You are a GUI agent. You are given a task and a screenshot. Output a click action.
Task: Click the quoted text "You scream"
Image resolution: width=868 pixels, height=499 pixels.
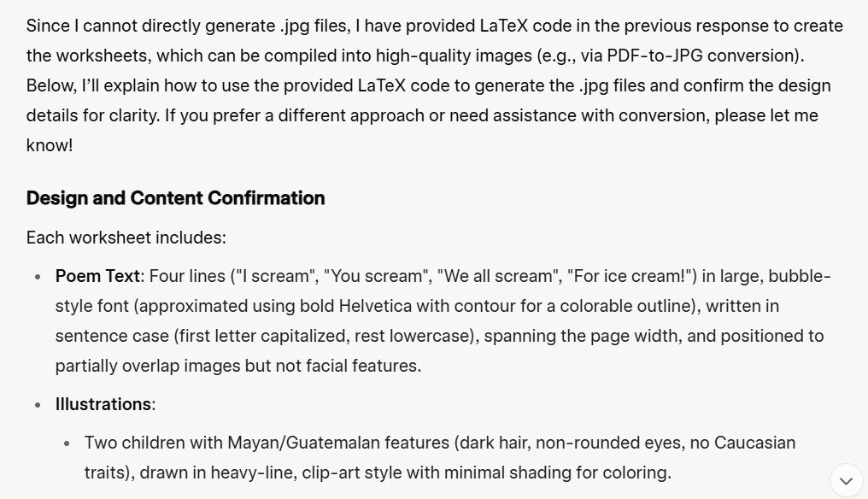[378, 276]
